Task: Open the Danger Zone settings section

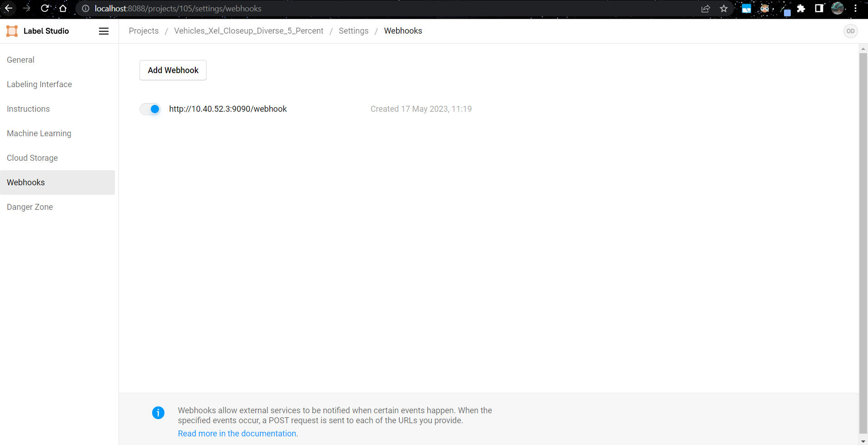Action: [x=30, y=207]
